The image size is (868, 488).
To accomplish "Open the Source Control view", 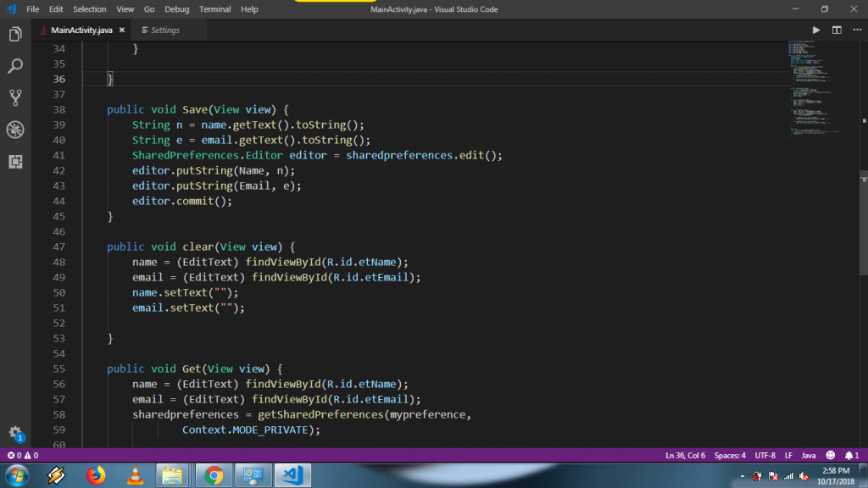I will tap(15, 97).
